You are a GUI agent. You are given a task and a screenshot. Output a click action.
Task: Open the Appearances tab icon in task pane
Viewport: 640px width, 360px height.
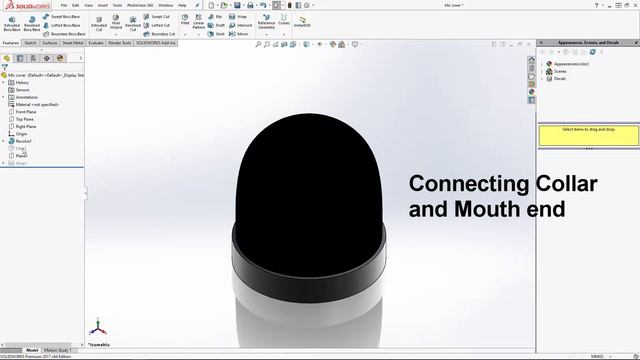(531, 92)
